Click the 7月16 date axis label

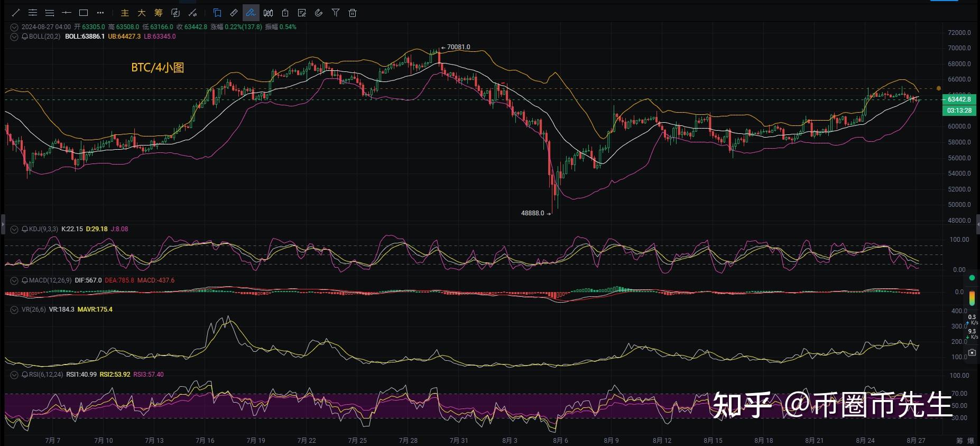click(x=205, y=440)
